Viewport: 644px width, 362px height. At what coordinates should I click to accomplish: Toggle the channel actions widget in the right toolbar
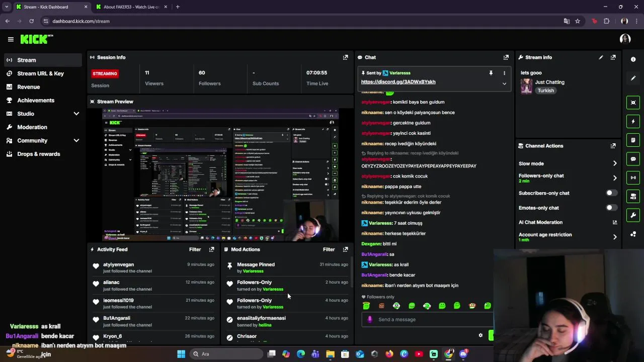coord(633,196)
